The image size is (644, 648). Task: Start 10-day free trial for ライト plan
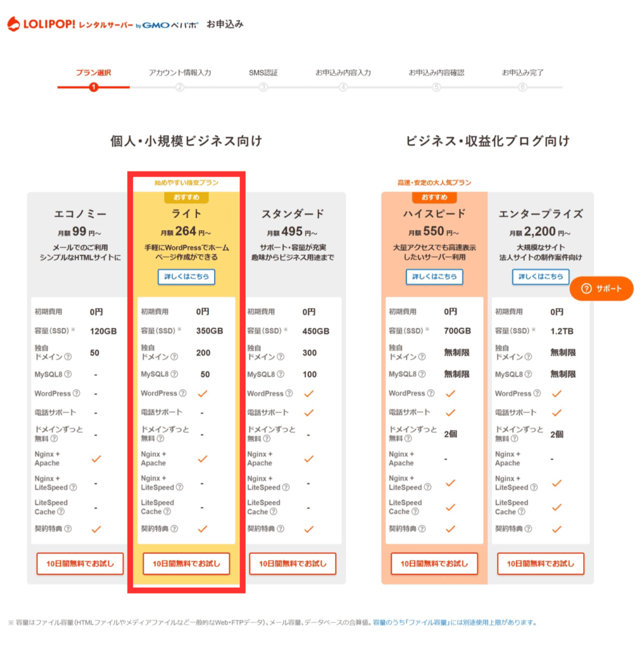click(186, 563)
